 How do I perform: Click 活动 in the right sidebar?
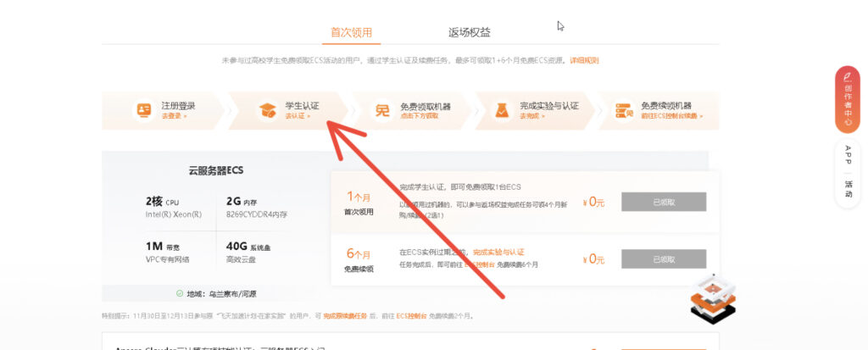tap(848, 189)
